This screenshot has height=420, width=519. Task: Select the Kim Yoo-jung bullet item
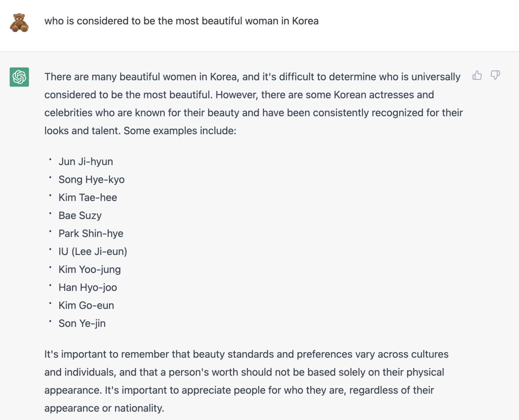coord(90,270)
